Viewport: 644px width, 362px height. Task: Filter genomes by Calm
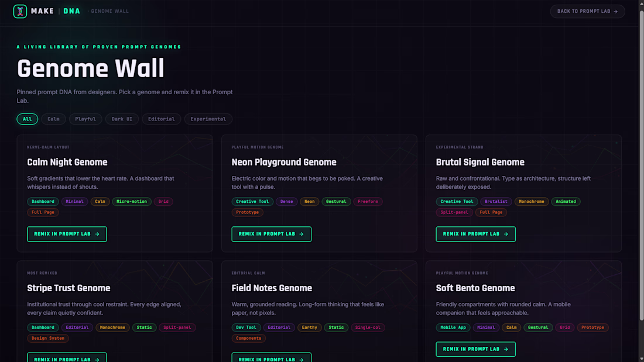point(53,119)
